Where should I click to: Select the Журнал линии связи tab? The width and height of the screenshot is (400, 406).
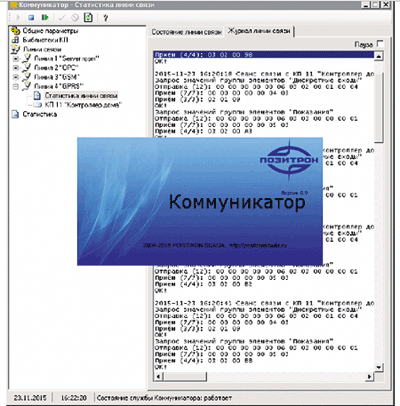tap(259, 31)
